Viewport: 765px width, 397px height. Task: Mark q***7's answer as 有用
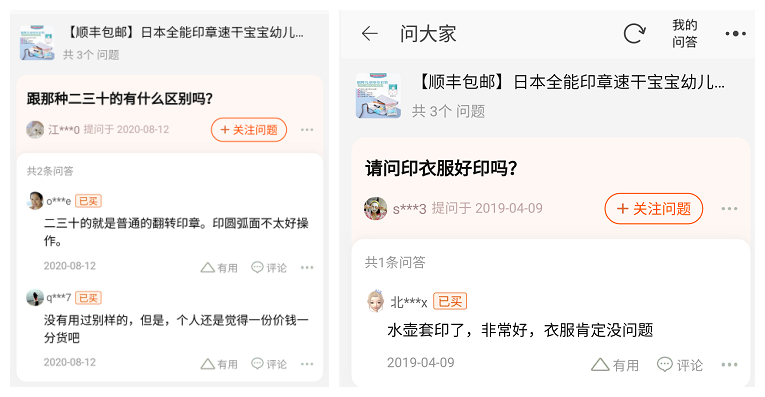pyautogui.click(x=219, y=364)
